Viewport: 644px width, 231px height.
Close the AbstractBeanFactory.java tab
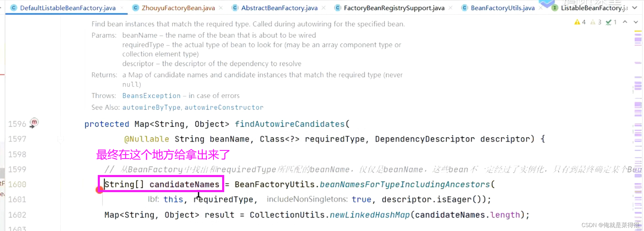[x=324, y=8]
